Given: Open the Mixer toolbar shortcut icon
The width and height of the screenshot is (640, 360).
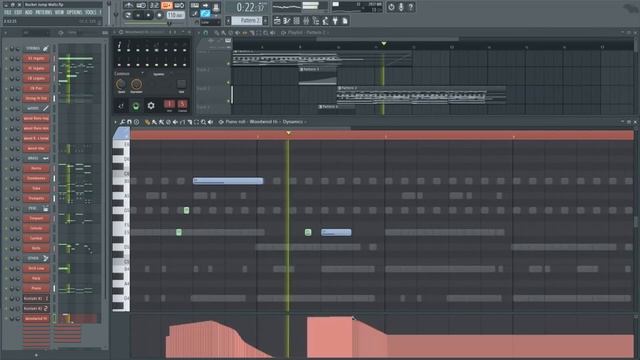Looking at the screenshot, I should [x=306, y=20].
